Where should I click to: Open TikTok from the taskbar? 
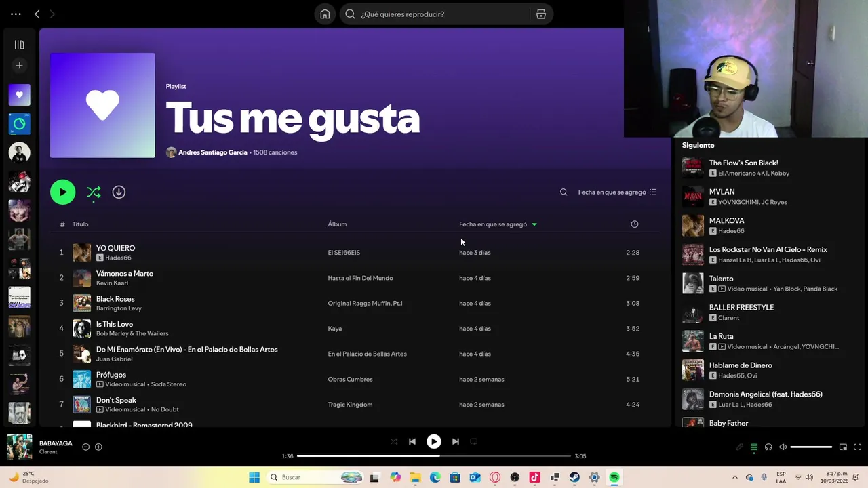point(534,477)
